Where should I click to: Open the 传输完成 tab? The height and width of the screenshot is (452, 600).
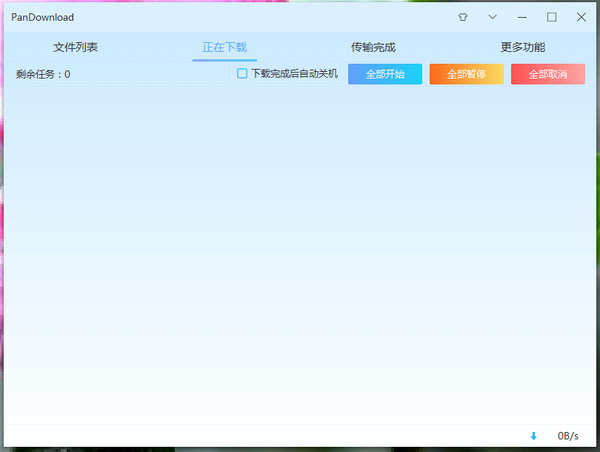click(x=373, y=47)
